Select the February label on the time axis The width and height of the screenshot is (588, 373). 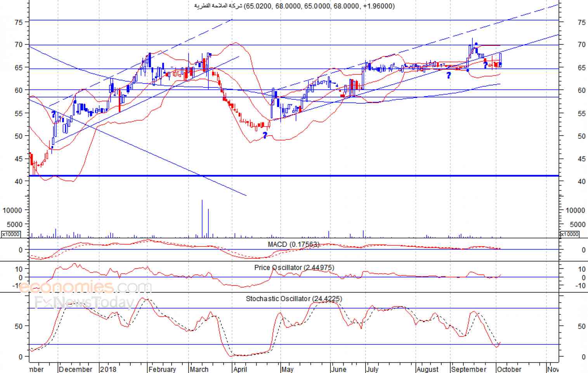pos(162,369)
